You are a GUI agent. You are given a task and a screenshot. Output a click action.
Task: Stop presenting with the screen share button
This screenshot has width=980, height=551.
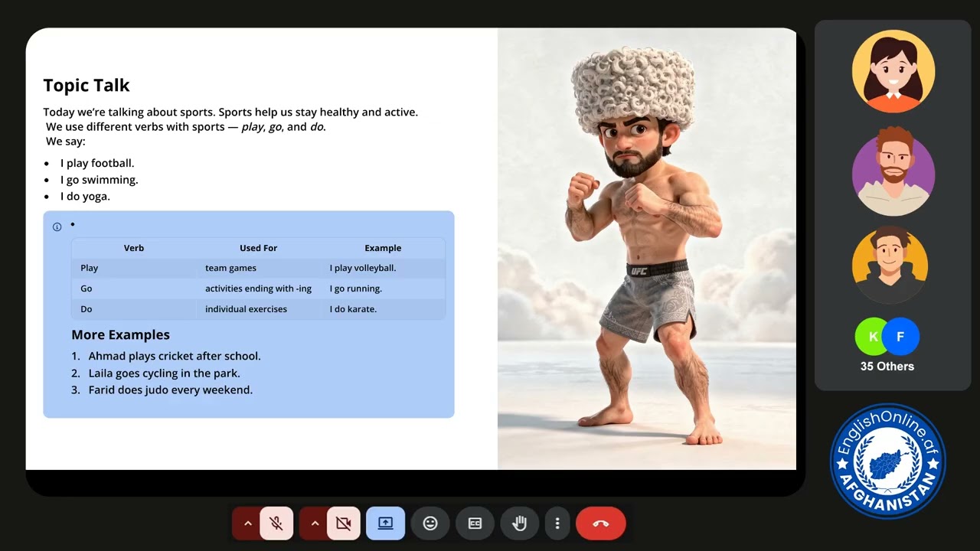(x=385, y=523)
